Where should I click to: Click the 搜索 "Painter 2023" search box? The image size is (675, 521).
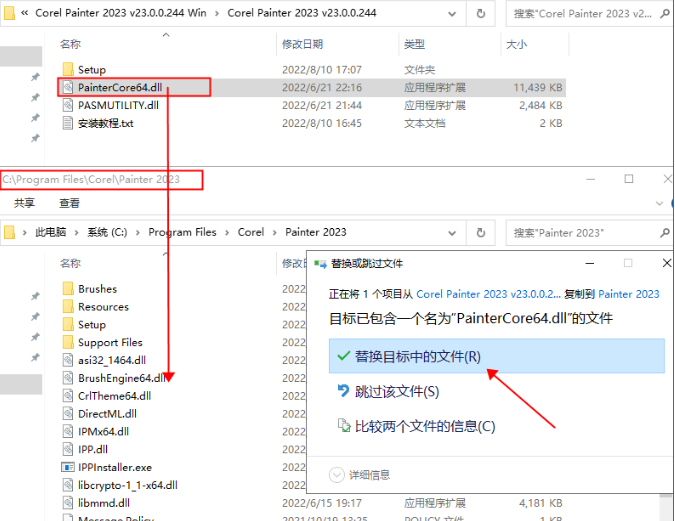tap(585, 232)
